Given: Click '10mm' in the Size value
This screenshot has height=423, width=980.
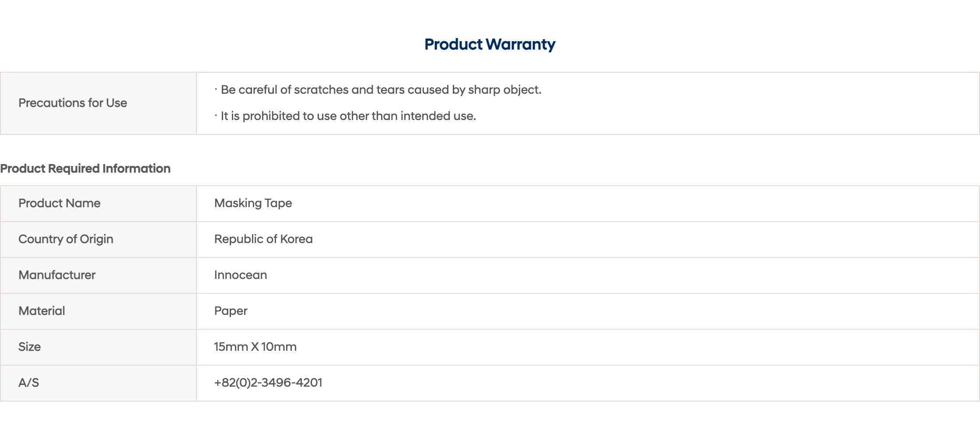Looking at the screenshot, I should tap(279, 347).
